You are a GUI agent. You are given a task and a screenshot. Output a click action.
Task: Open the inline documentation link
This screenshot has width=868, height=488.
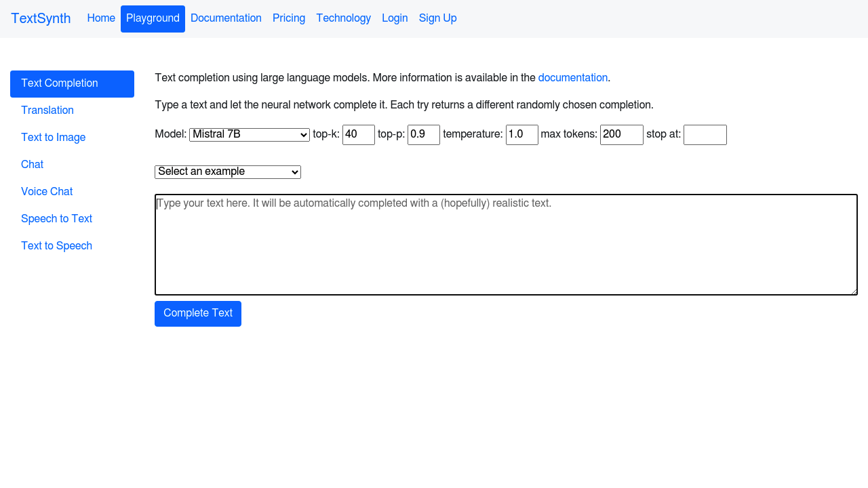[573, 77]
